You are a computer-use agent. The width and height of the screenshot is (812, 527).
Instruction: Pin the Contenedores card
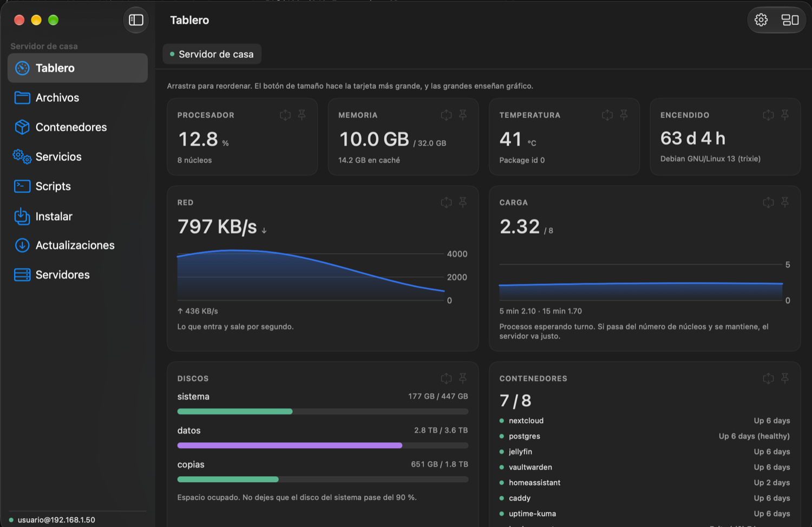coord(785,378)
